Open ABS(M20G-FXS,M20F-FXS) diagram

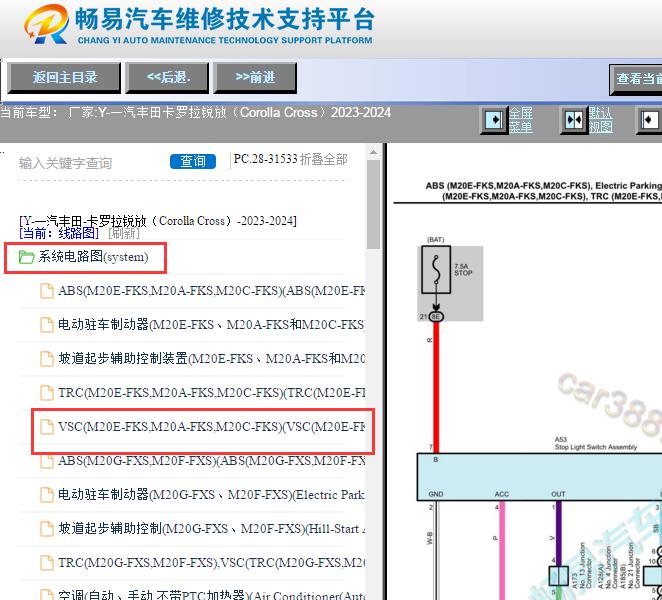(211, 461)
